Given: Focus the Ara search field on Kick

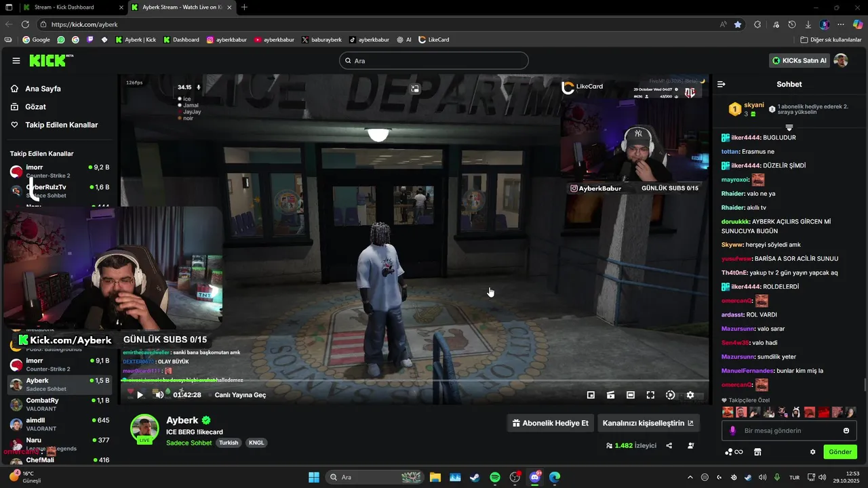Looking at the screenshot, I should tap(434, 60).
